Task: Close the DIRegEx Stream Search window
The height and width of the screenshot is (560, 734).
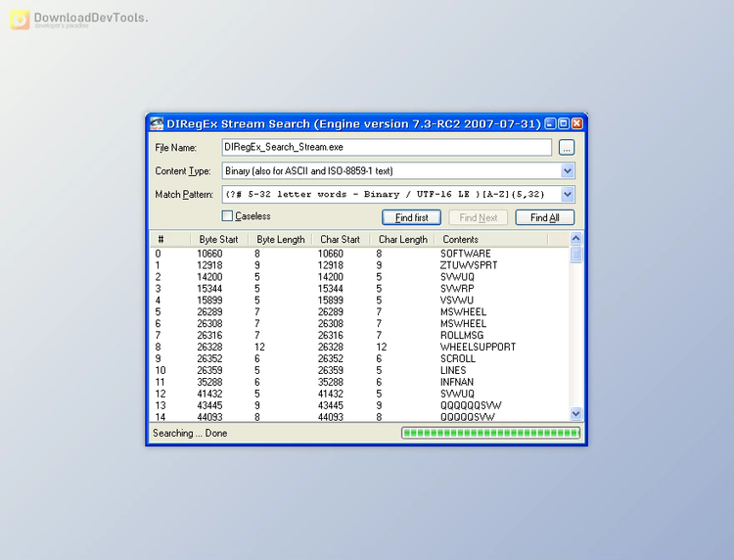Action: click(x=577, y=123)
